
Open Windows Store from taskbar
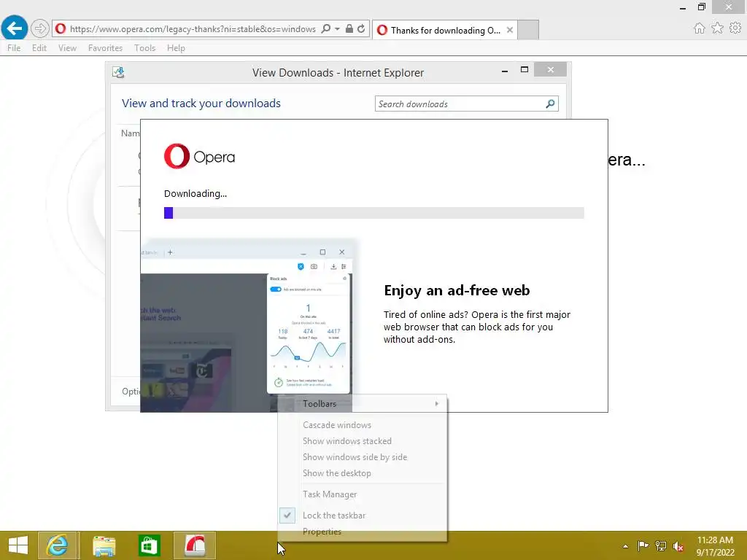[149, 545]
